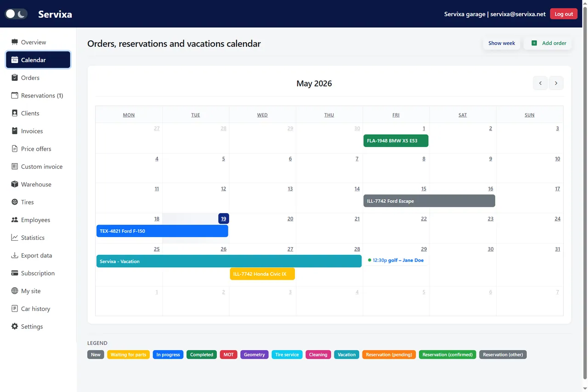Open the ILL-7742 Ford Escape event
The height and width of the screenshot is (392, 588).
tap(429, 201)
